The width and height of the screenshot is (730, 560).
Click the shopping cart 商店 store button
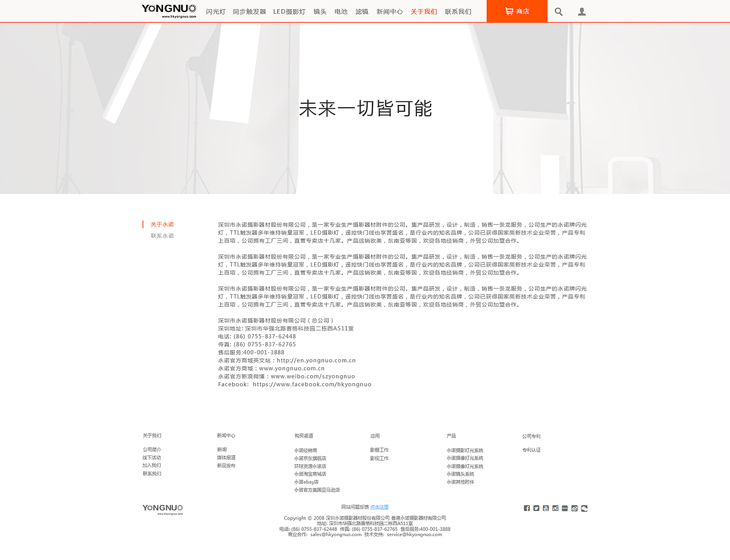point(516,11)
